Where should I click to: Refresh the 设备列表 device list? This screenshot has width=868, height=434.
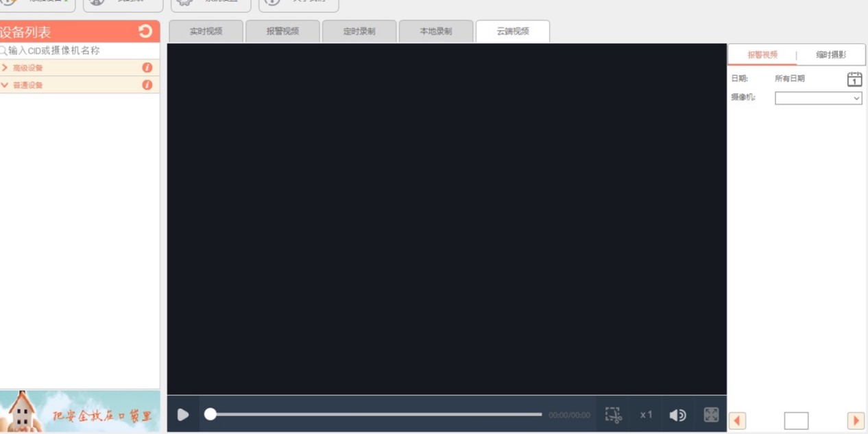pyautogui.click(x=145, y=31)
